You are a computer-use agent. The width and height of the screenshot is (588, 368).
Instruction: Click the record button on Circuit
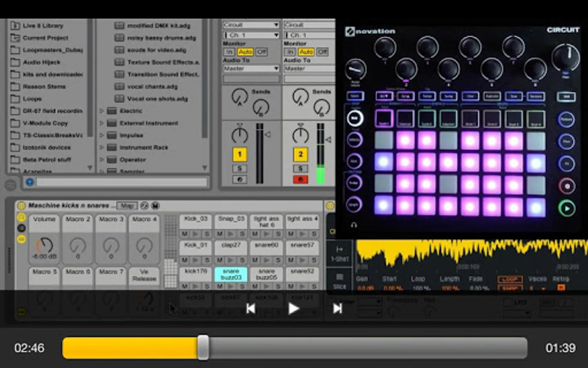[567, 186]
